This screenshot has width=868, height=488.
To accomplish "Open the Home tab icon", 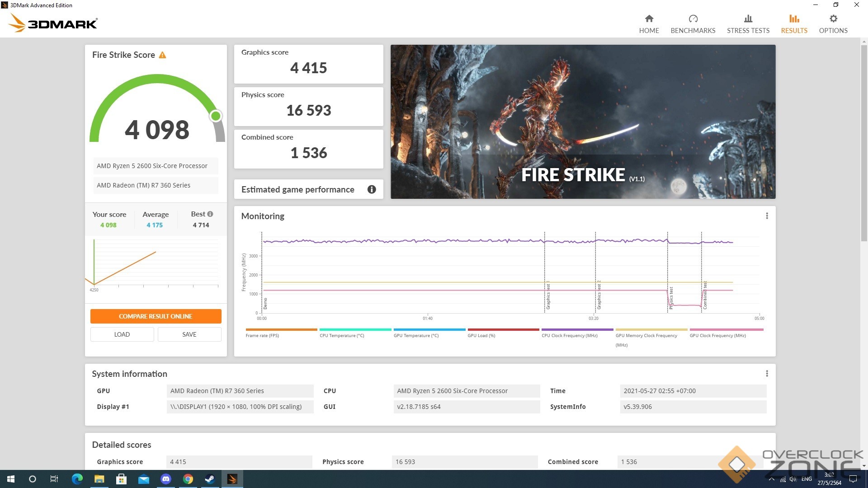I will pos(649,19).
